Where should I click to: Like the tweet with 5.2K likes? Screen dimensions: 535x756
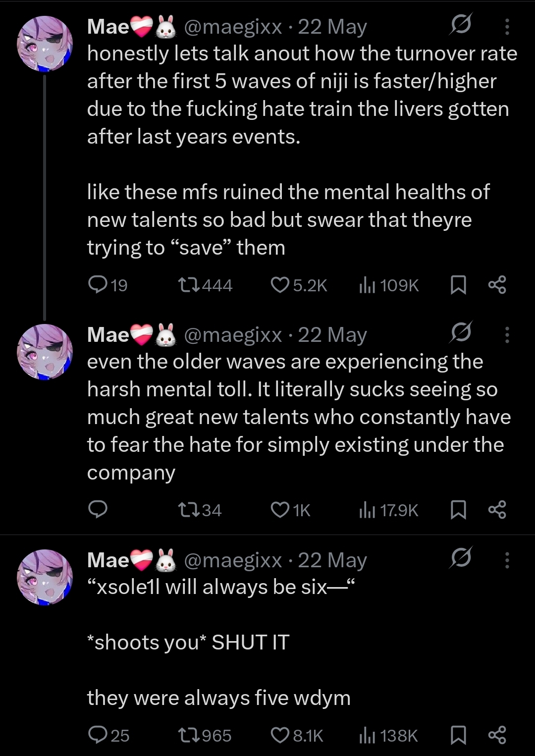[280, 285]
